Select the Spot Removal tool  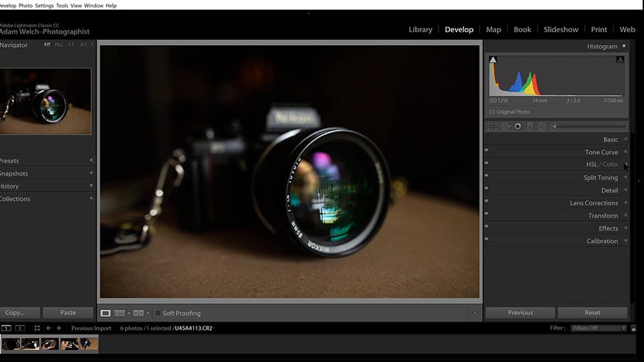[x=505, y=127]
